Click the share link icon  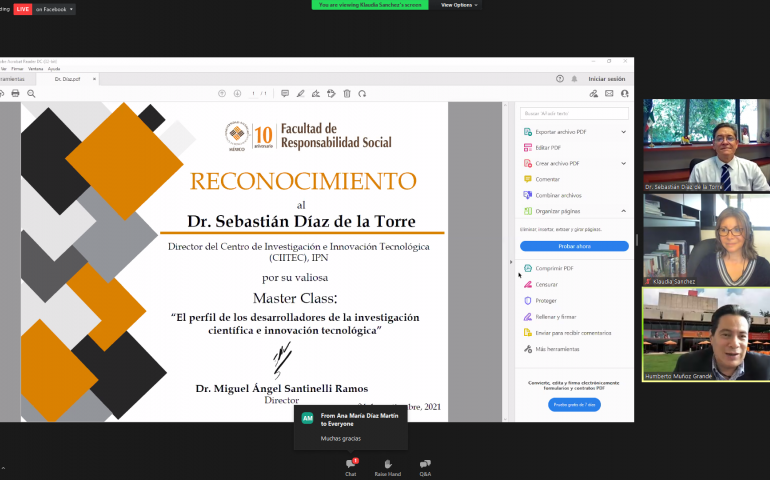point(594,93)
